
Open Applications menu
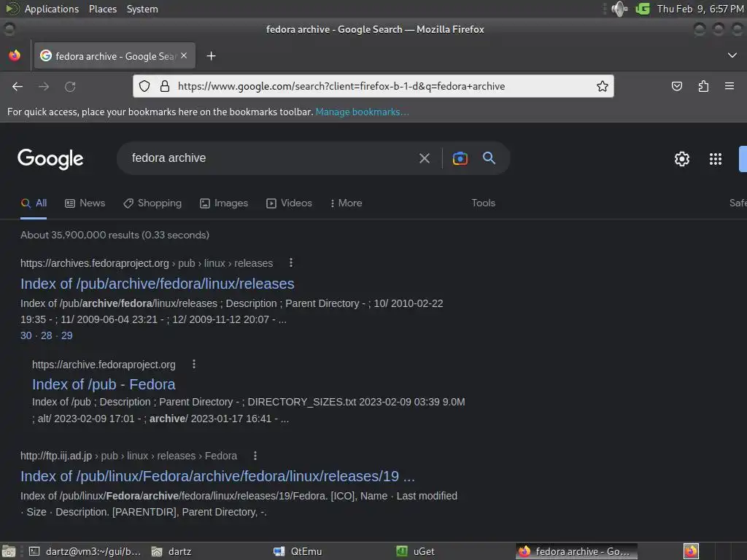pos(52,9)
